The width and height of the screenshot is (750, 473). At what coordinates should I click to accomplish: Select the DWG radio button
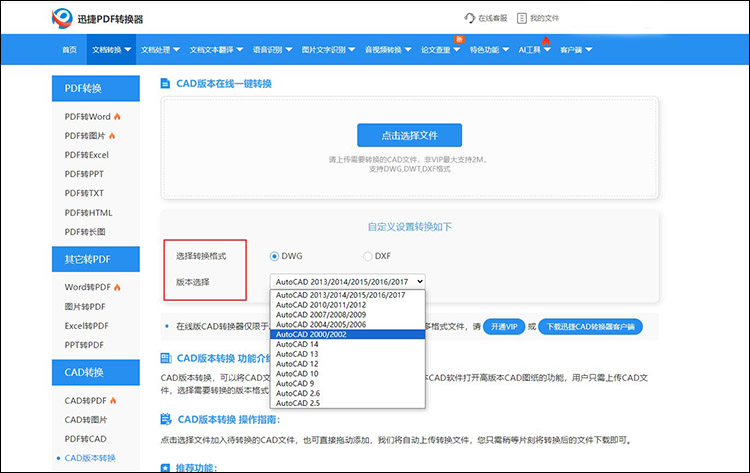(x=274, y=256)
